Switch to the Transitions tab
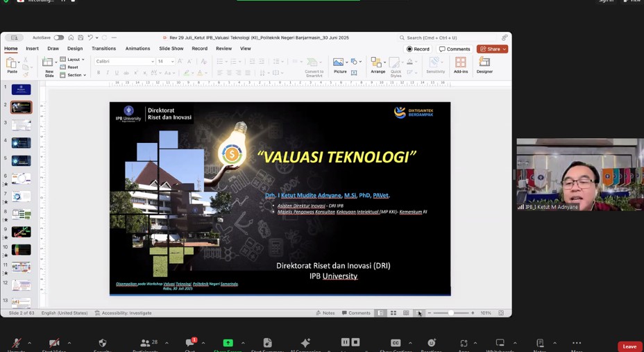 click(x=104, y=49)
